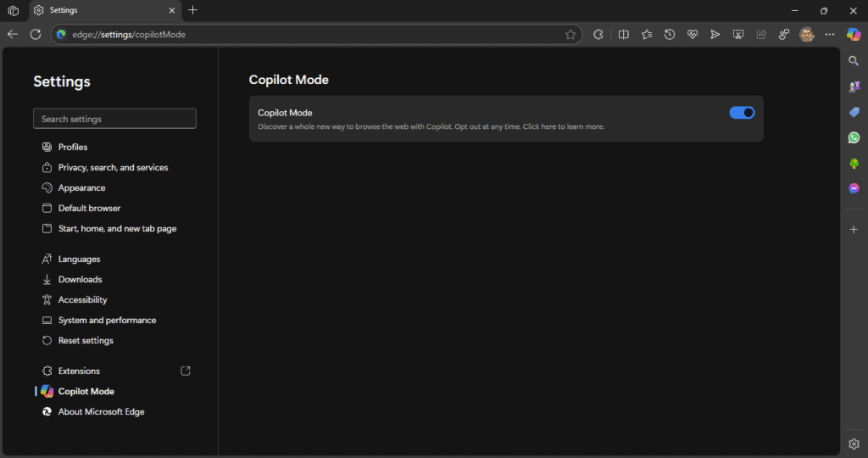Add this page to favorites star
868x458 pixels.
[x=570, y=34]
